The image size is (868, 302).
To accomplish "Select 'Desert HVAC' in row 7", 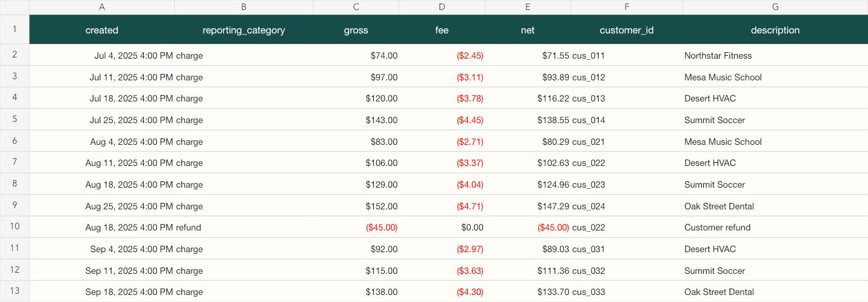I will tap(775, 162).
